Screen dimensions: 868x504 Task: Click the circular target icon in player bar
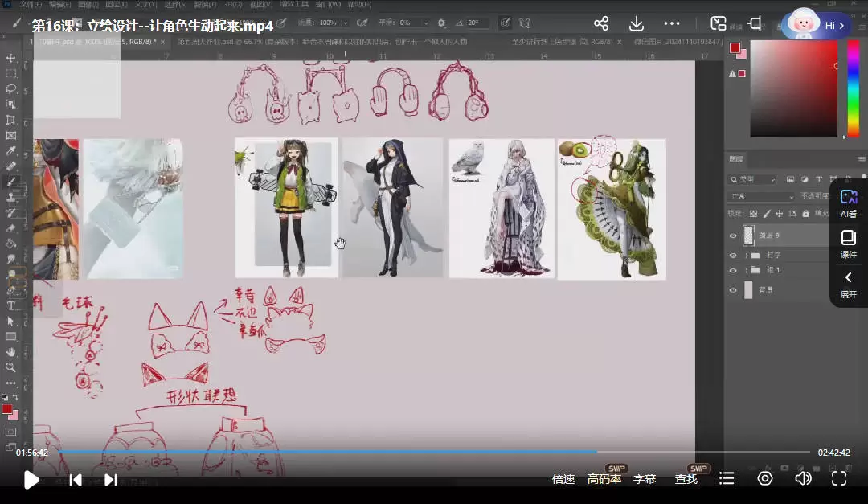click(765, 478)
